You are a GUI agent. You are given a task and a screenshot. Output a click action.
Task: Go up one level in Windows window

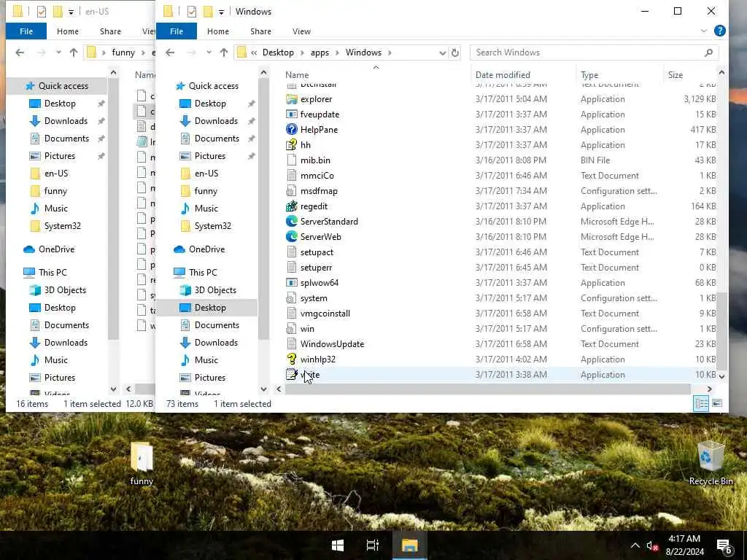tap(224, 52)
